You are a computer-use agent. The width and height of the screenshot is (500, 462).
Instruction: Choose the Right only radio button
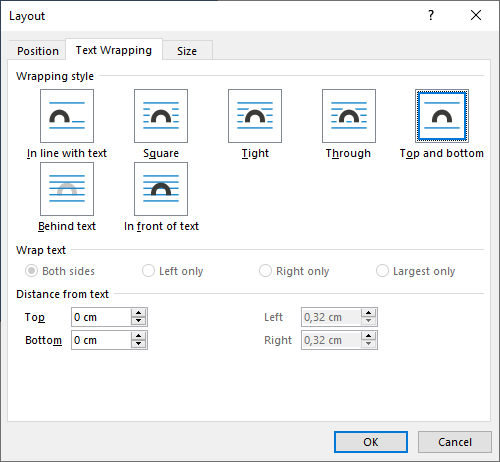[294, 271]
